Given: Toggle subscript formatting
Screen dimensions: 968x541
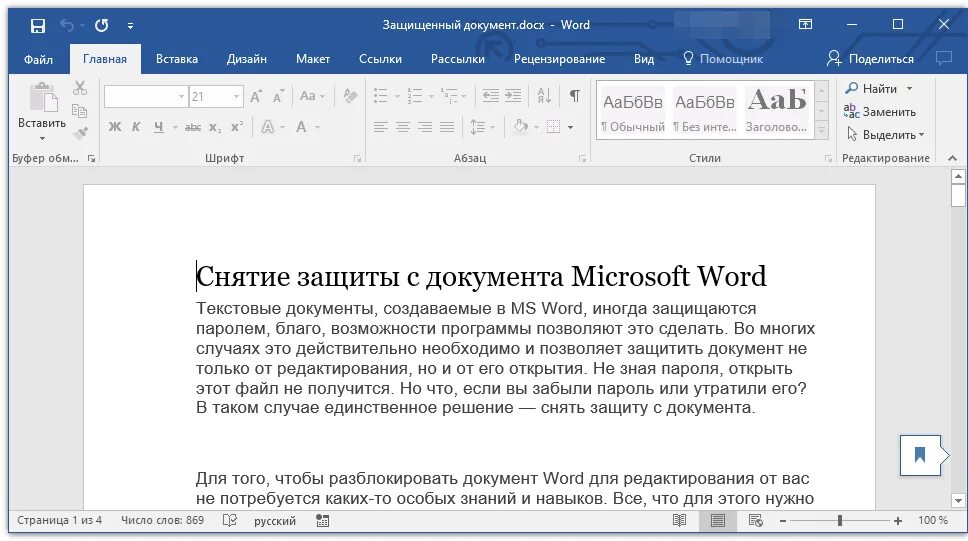Looking at the screenshot, I should coord(215,127).
